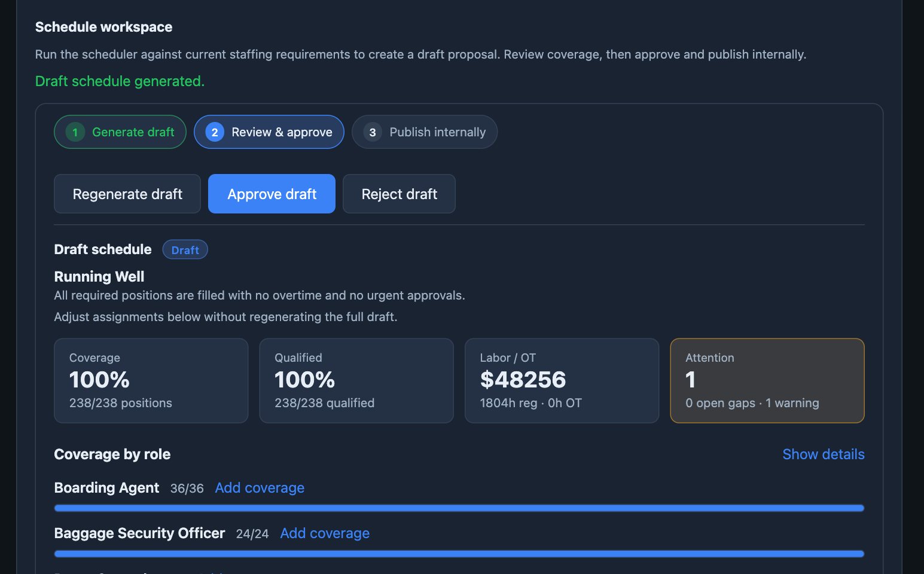Select the Review & approve step
This screenshot has width=924, height=574.
269,132
